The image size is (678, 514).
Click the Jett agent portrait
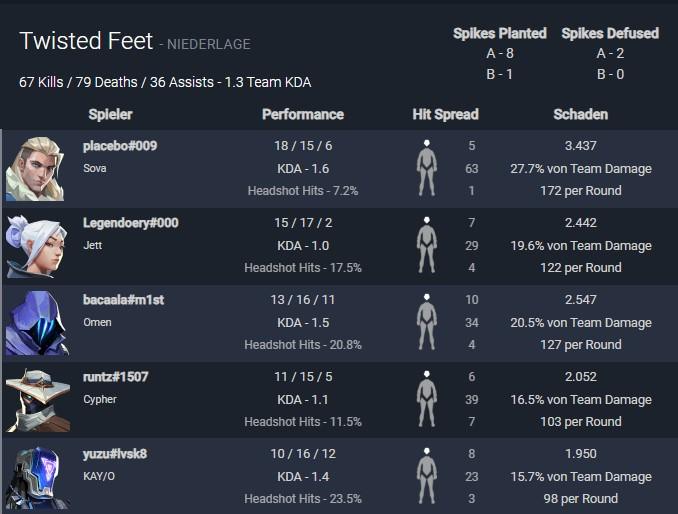[35, 246]
